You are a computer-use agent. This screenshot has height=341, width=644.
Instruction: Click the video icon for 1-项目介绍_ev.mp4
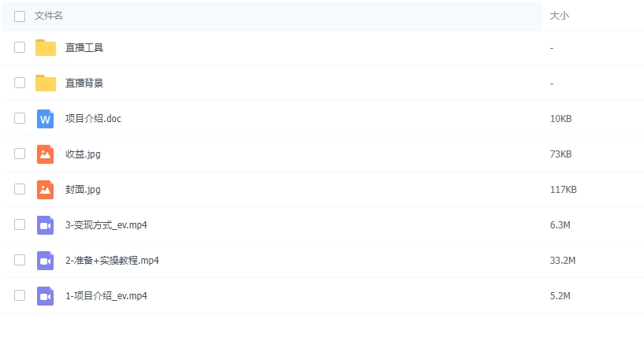pyautogui.click(x=45, y=296)
